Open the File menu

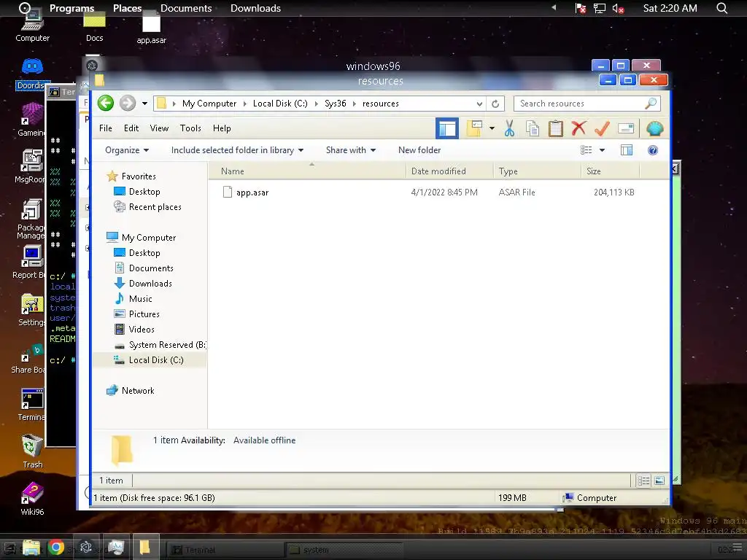(105, 128)
